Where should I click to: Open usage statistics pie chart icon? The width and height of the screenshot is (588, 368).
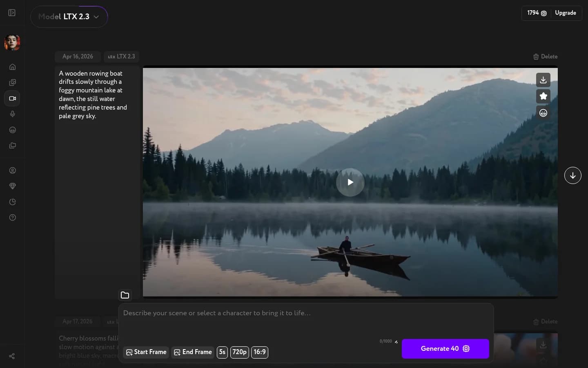[x=12, y=202]
